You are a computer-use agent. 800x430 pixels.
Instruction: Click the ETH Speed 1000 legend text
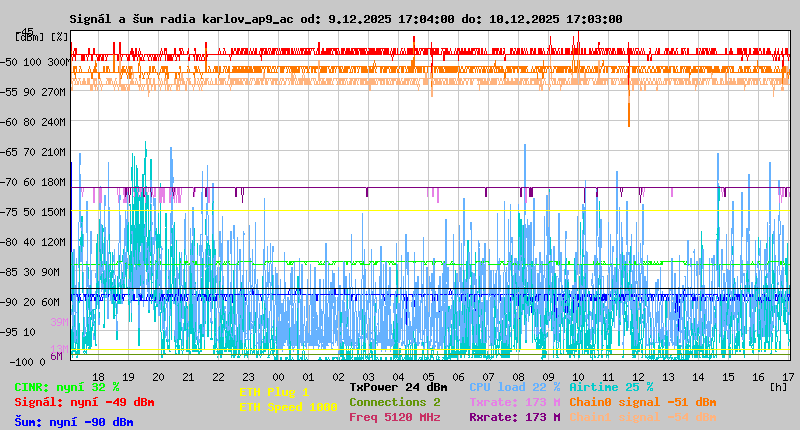point(288,407)
